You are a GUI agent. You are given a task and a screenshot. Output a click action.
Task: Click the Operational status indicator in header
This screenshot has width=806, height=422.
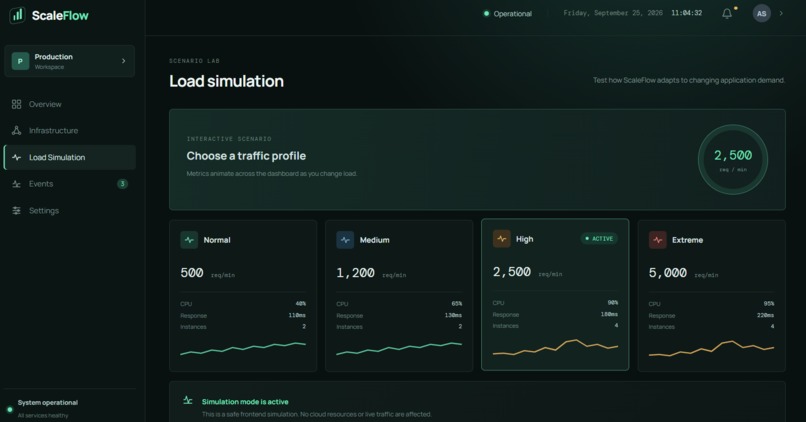507,14
